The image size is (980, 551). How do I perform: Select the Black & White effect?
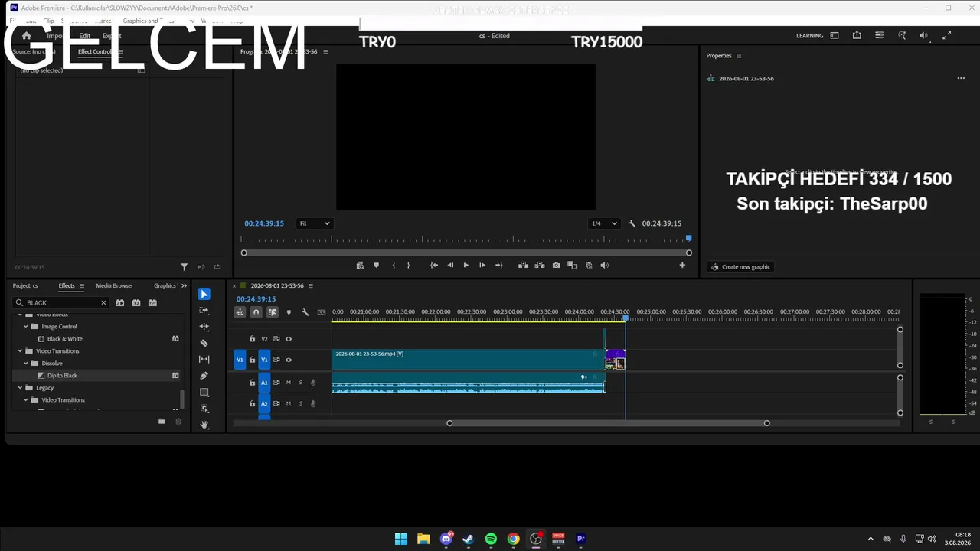(x=65, y=339)
